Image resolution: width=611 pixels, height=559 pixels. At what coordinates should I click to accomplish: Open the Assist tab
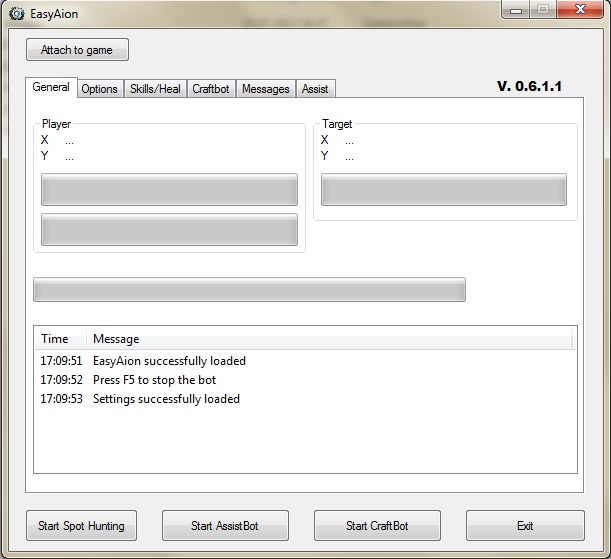(315, 89)
